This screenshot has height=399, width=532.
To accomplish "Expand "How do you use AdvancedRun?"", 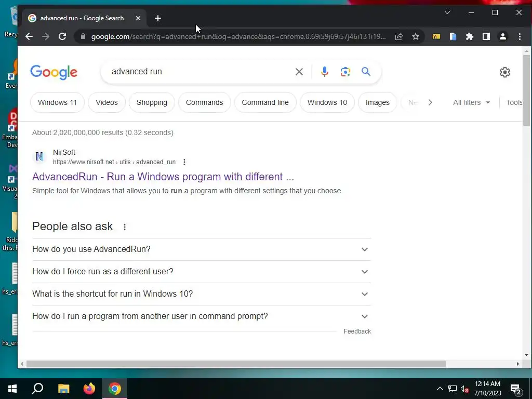I will point(202,249).
